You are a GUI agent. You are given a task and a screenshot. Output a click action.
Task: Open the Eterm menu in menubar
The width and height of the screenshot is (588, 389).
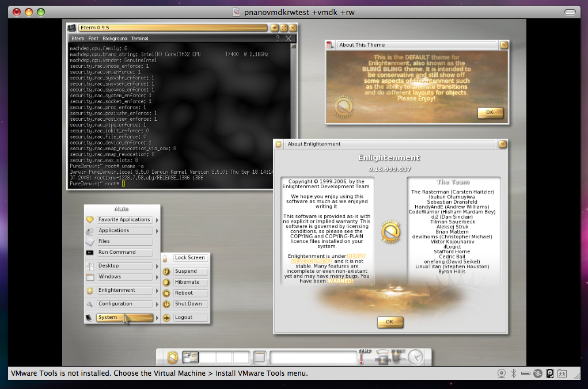coord(78,39)
